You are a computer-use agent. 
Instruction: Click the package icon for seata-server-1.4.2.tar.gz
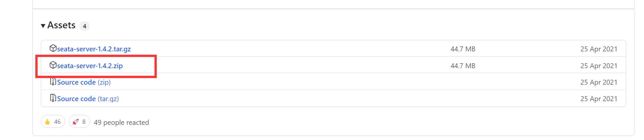pos(53,48)
